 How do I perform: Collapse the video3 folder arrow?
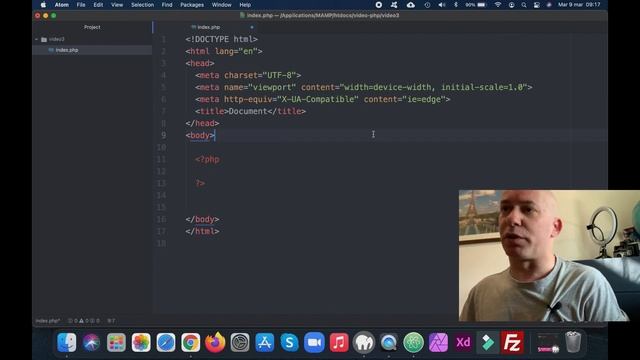click(x=37, y=40)
